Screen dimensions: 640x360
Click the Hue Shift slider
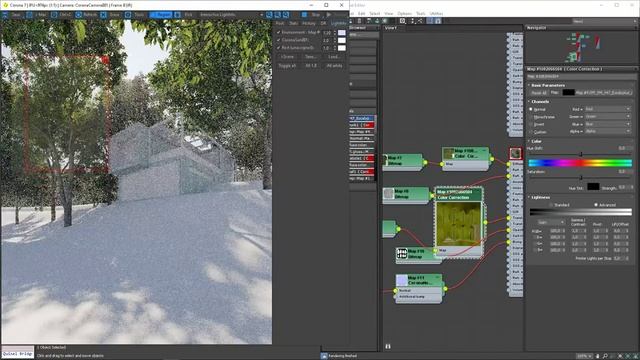[580, 155]
